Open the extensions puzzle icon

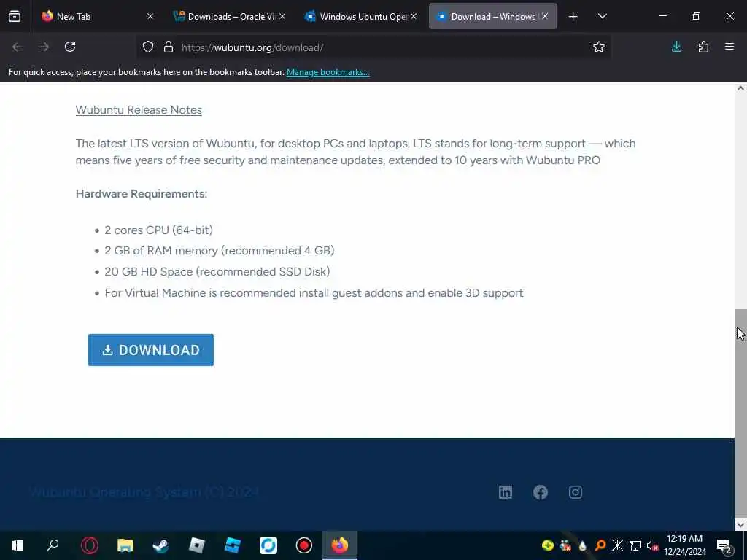[x=703, y=47]
